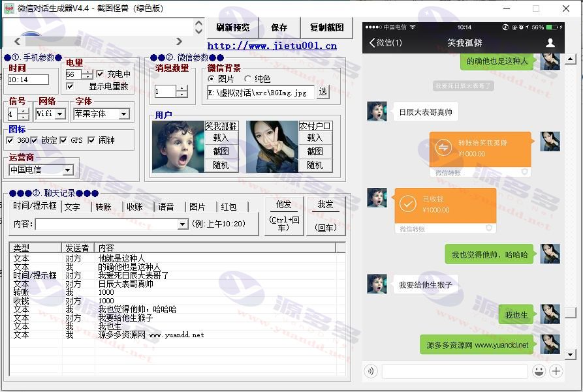Open the 网络 Wifi dropdown

[61, 113]
